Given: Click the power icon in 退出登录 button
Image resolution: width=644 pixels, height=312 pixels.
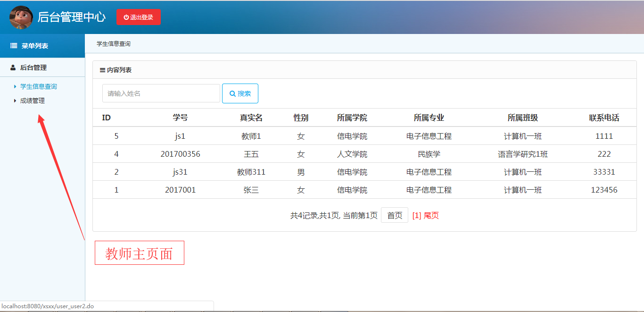Looking at the screenshot, I should [126, 17].
